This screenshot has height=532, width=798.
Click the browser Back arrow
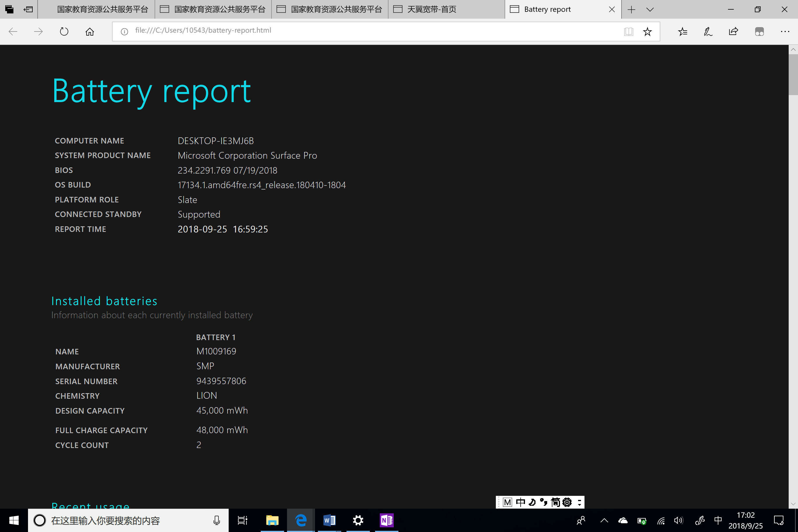(x=13, y=32)
